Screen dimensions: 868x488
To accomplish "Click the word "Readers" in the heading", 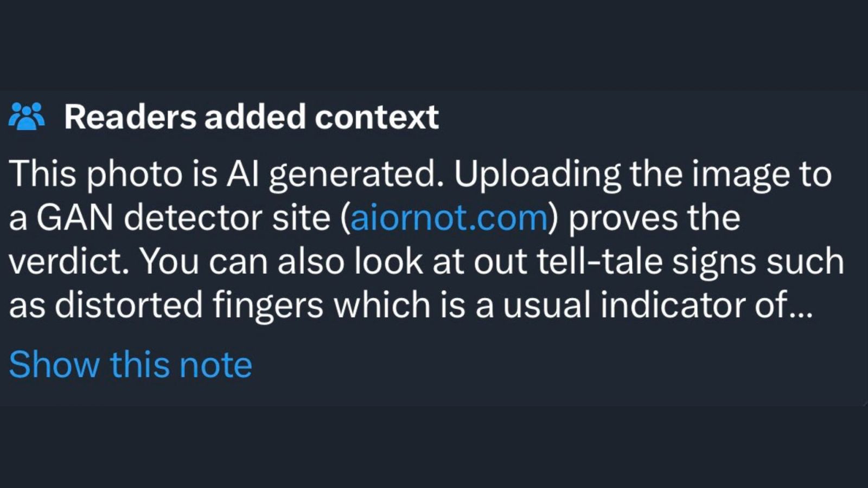I will [x=130, y=117].
